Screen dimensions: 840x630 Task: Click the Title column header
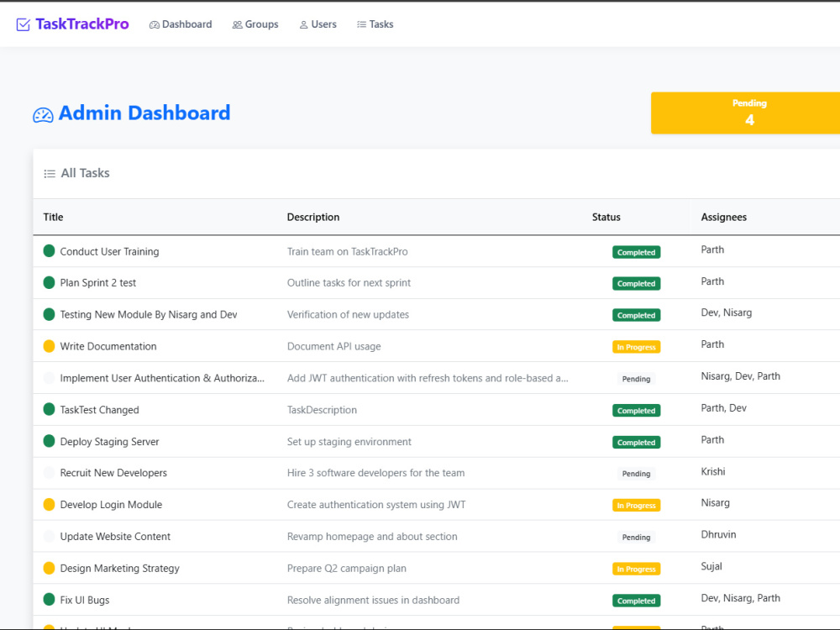(x=53, y=217)
